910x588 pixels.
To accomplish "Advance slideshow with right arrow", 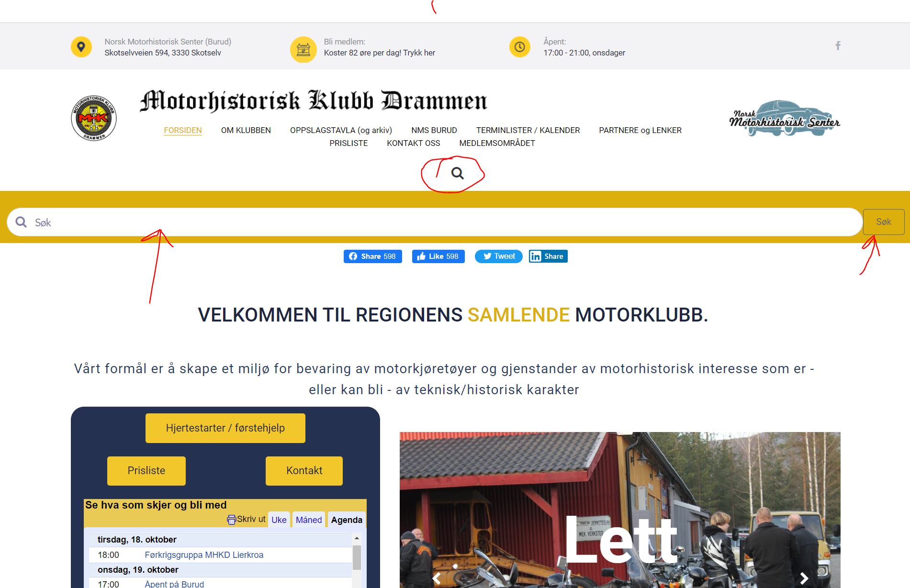I will [804, 578].
